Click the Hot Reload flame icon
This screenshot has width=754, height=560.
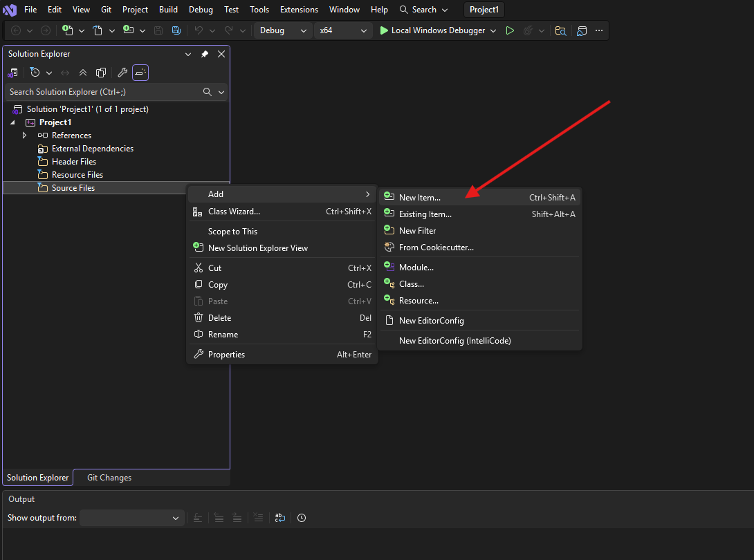(x=528, y=30)
